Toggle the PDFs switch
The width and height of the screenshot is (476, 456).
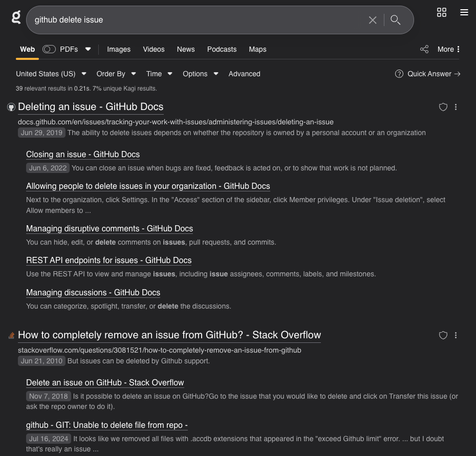(x=49, y=49)
